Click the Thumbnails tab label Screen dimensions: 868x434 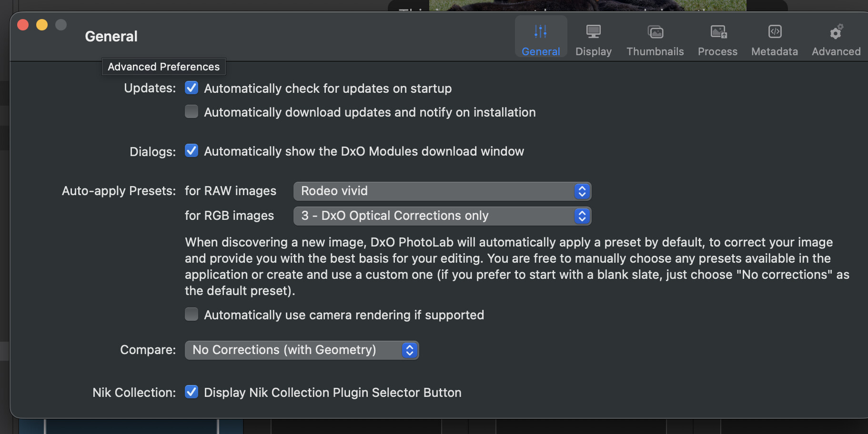tap(655, 51)
